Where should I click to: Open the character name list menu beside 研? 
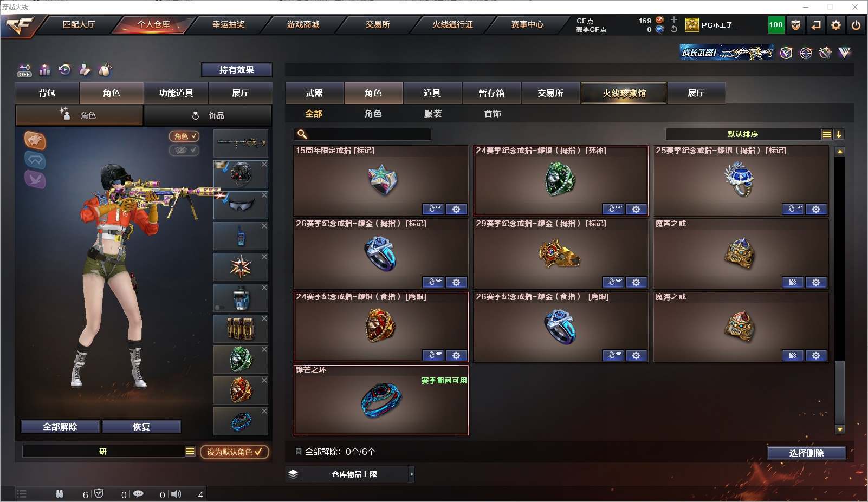[190, 451]
